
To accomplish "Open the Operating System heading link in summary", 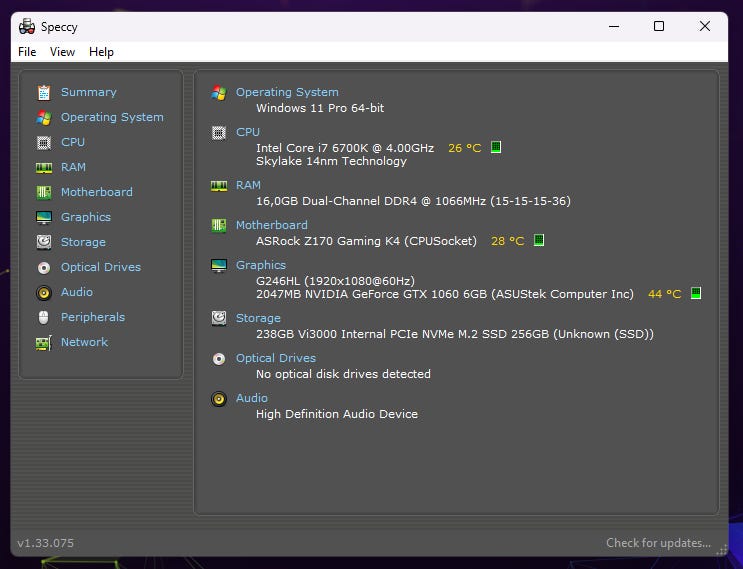I will pos(287,92).
